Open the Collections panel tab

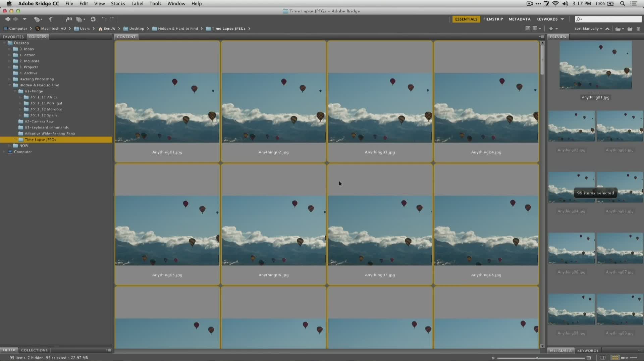pyautogui.click(x=34, y=350)
